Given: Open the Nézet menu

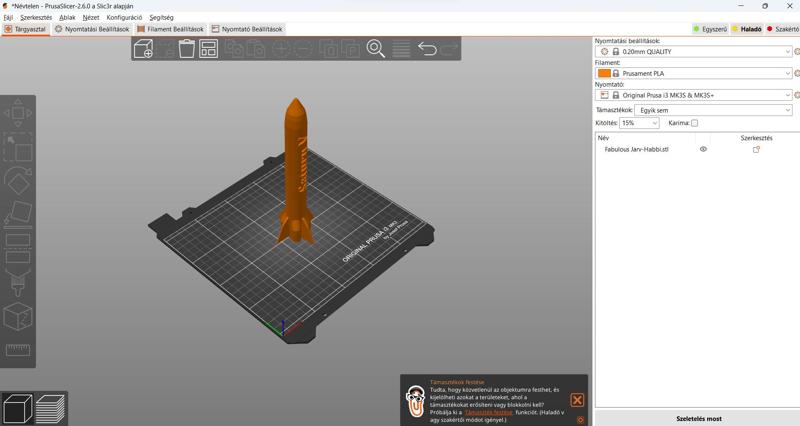Looking at the screenshot, I should tap(91, 17).
